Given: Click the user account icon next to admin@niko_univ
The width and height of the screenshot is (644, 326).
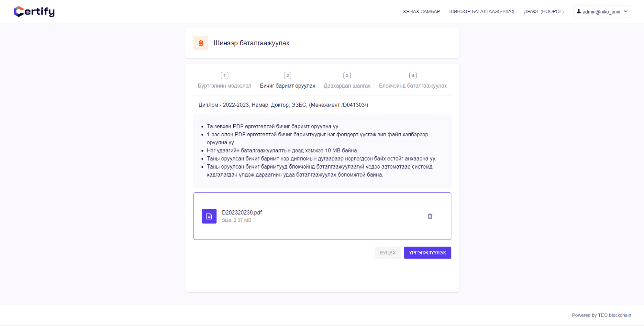Looking at the screenshot, I should click(579, 11).
